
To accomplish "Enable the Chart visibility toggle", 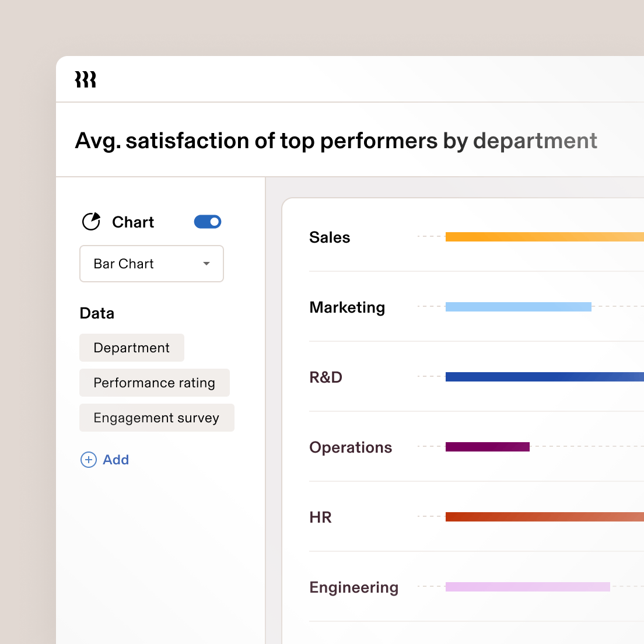I will (x=208, y=222).
